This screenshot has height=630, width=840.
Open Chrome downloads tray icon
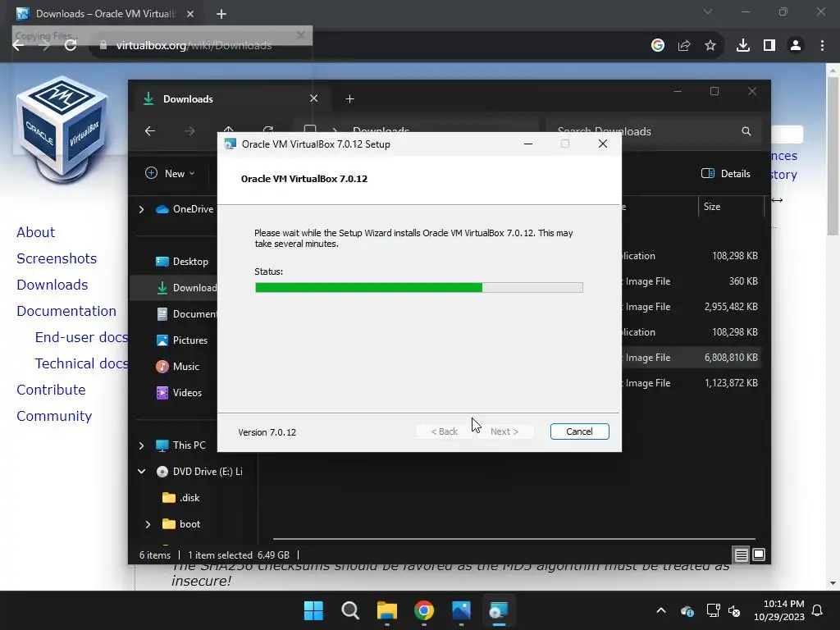(x=742, y=46)
